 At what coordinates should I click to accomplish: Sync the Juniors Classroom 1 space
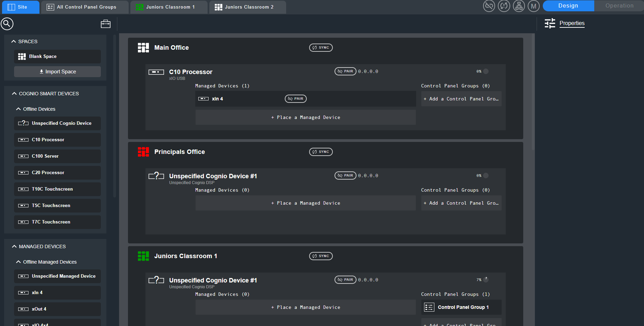click(321, 256)
